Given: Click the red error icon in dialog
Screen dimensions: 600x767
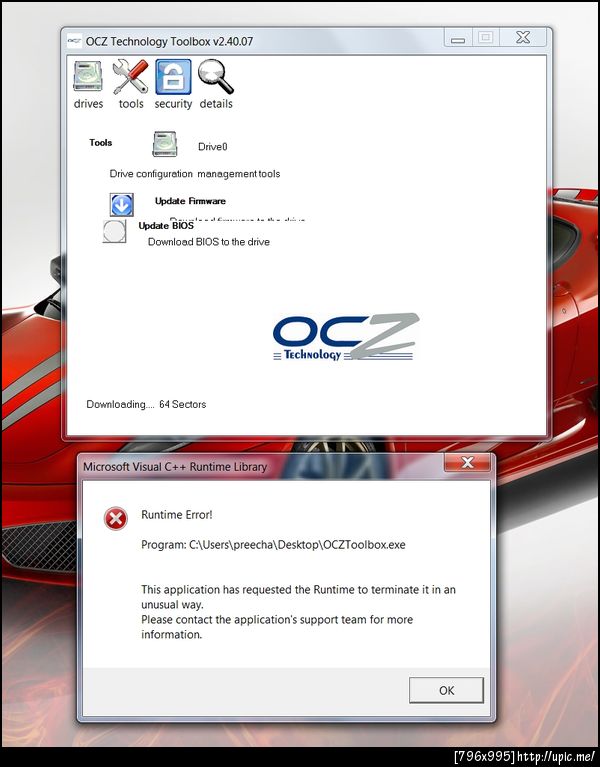Looking at the screenshot, I should [x=116, y=519].
